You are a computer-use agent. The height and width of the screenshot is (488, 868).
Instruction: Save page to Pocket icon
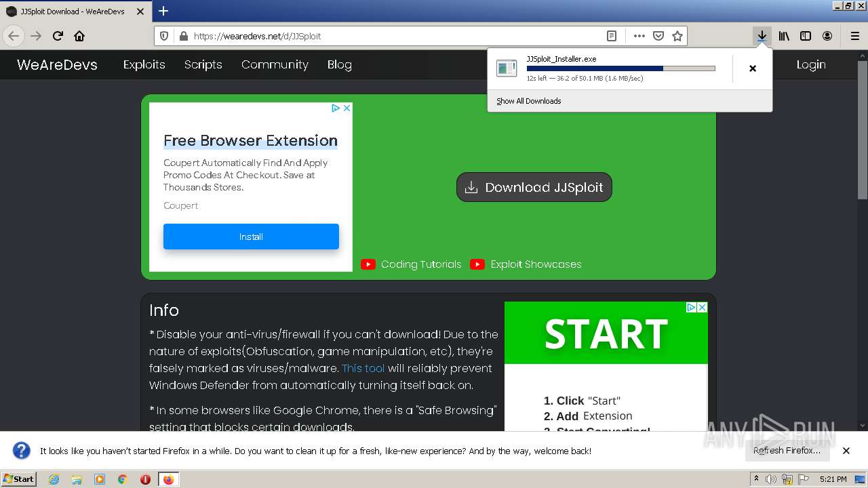[x=658, y=36]
